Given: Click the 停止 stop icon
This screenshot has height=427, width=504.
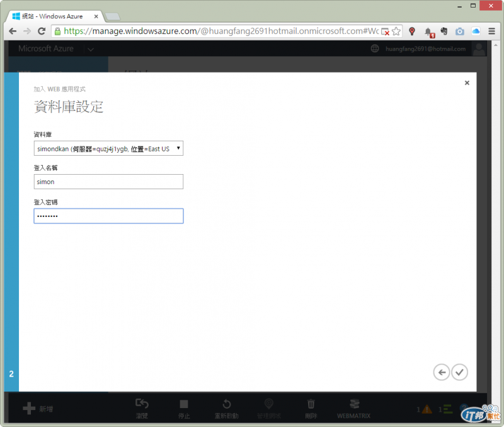Looking at the screenshot, I should click(x=184, y=404).
